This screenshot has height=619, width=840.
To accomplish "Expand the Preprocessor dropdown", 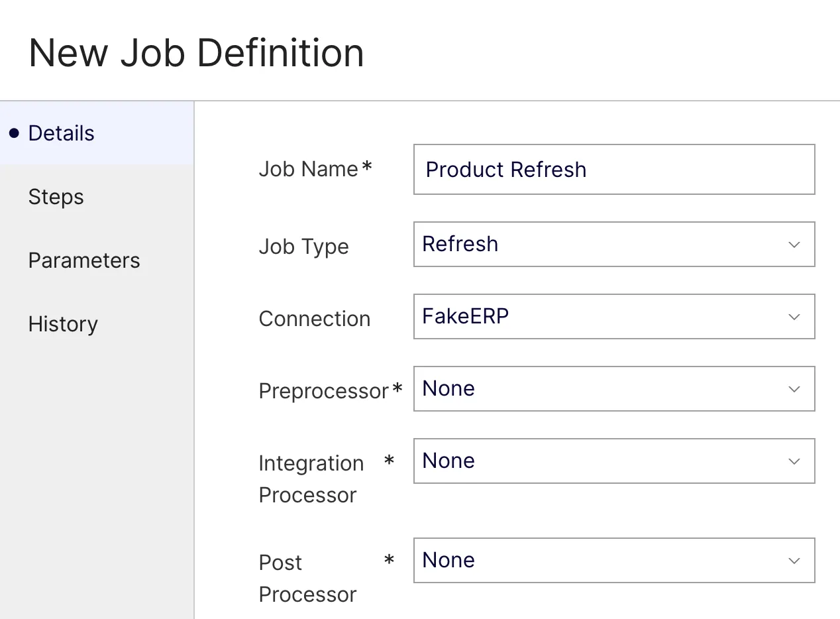I will click(x=614, y=389).
